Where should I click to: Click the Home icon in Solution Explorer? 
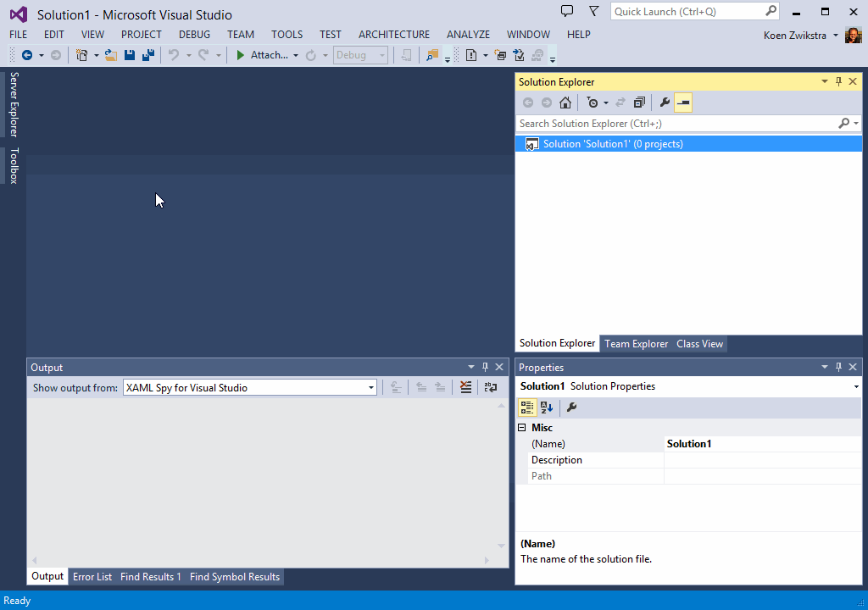pos(565,103)
